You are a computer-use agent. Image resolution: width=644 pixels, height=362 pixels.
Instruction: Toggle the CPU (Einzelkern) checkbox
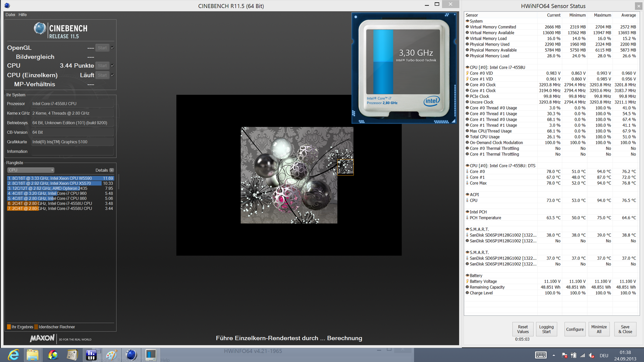click(x=113, y=75)
